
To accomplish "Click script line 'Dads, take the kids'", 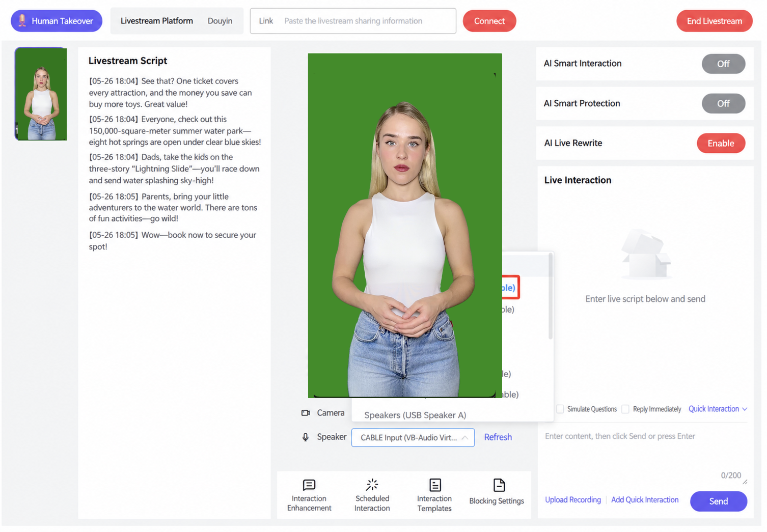I will [x=174, y=169].
